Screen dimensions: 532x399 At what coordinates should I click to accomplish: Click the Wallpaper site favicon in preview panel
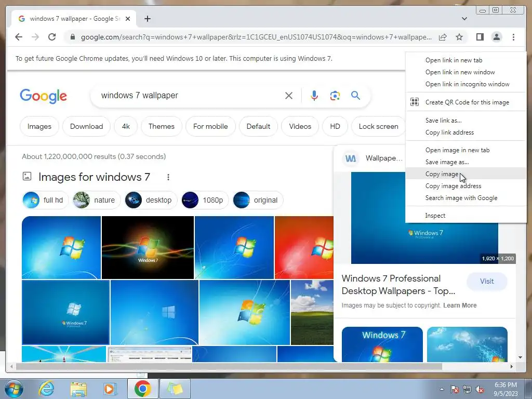point(351,158)
